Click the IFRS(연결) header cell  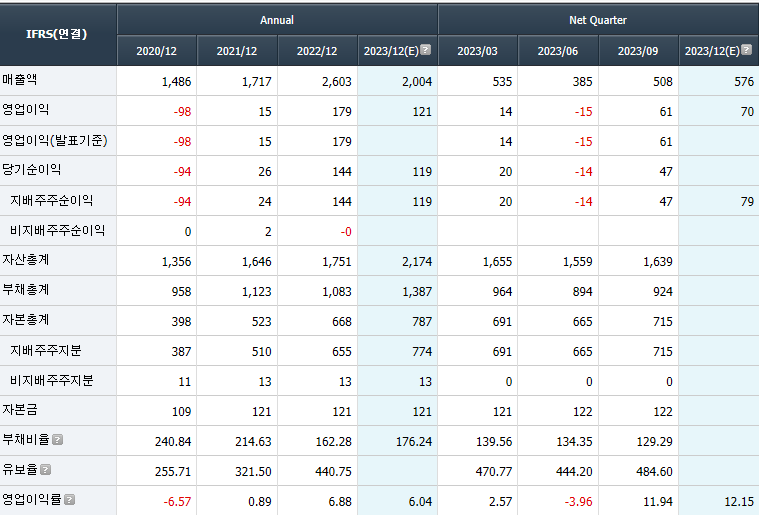(57, 34)
